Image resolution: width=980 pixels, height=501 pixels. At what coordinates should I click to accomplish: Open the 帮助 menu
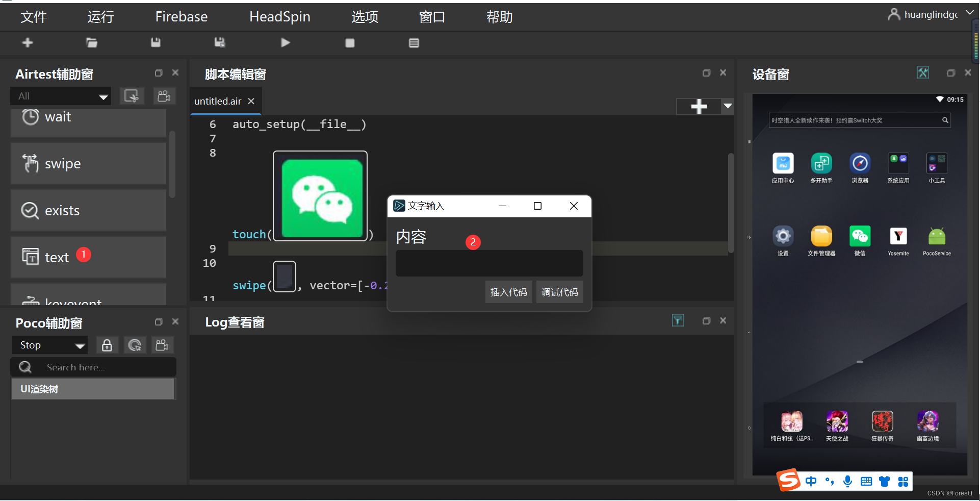[x=499, y=17]
